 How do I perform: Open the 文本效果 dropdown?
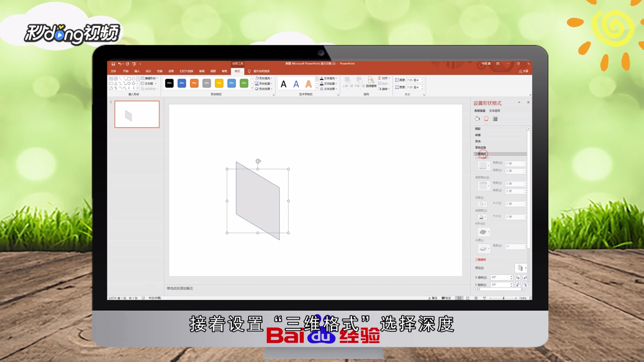coord(329,88)
